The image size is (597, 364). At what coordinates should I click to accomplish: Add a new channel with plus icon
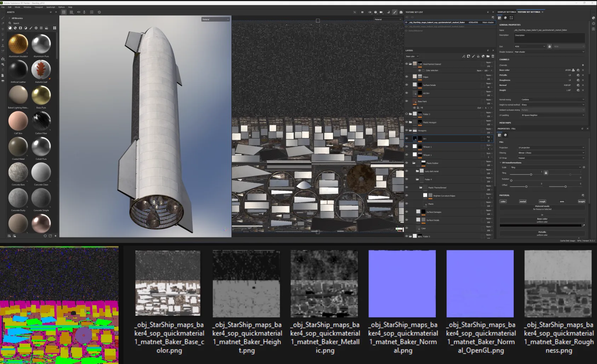pyautogui.click(x=583, y=65)
